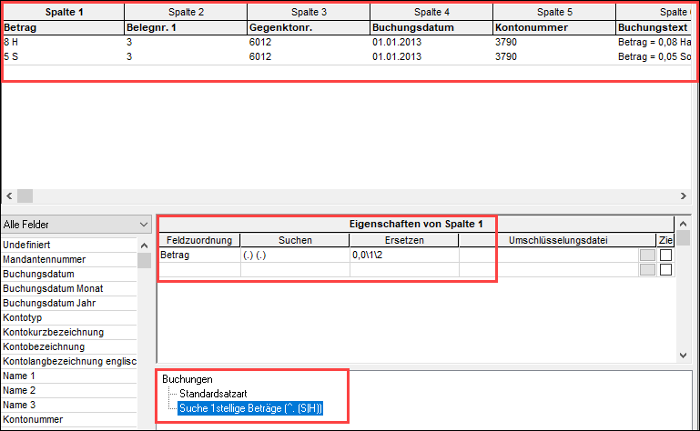This screenshot has height=431, width=700.
Task: Edit the (.) (.) search pattern cell
Action: 295,255
